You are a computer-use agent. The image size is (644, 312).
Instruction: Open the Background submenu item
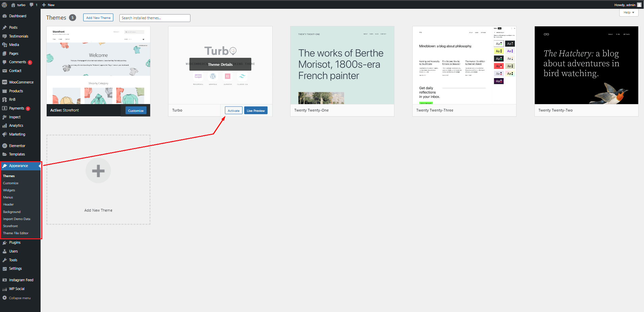pyautogui.click(x=12, y=212)
